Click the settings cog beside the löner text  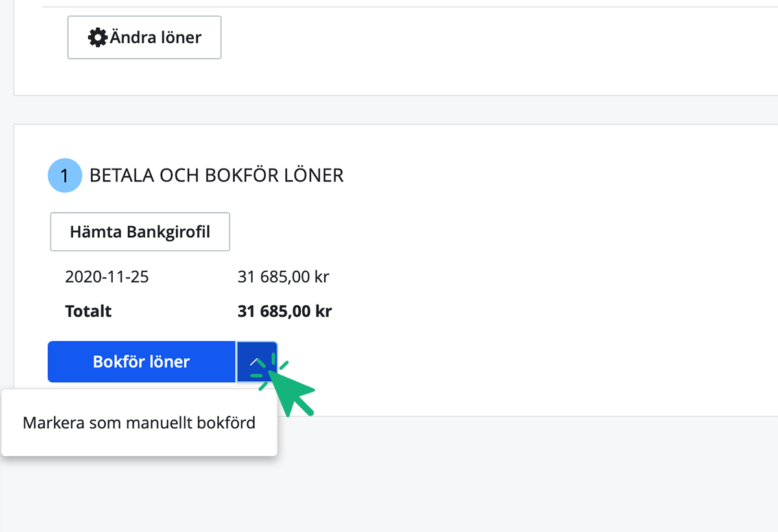coord(97,37)
